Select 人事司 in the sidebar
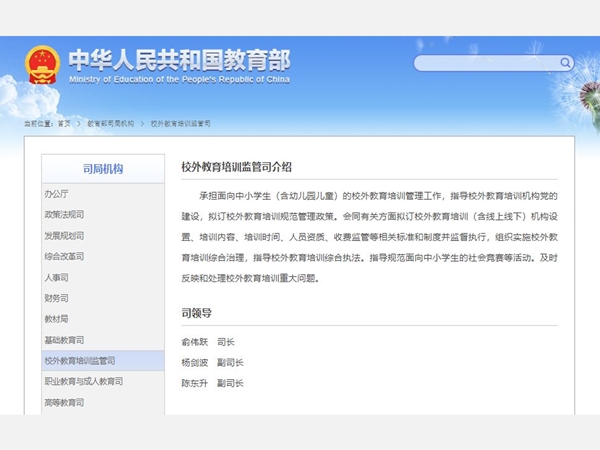 tap(103, 277)
